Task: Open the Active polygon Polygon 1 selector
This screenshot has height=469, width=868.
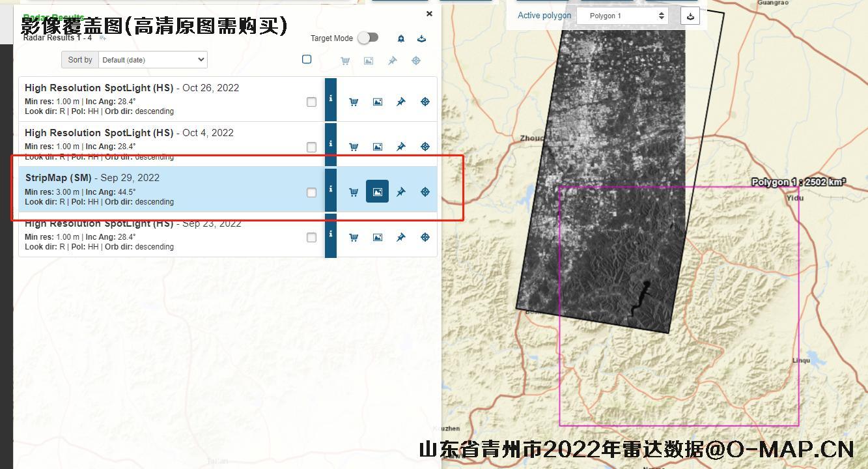Action: pyautogui.click(x=623, y=16)
